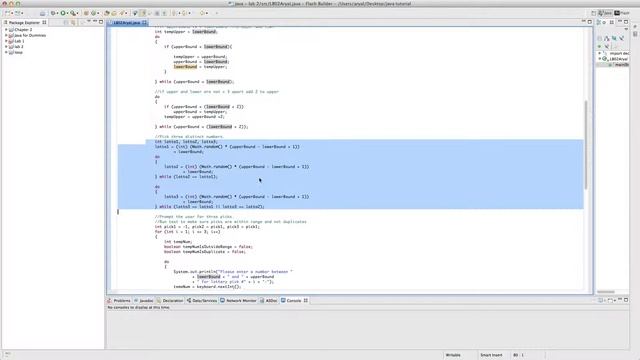
Task: Click the Debug bug icon
Action: 53,13
